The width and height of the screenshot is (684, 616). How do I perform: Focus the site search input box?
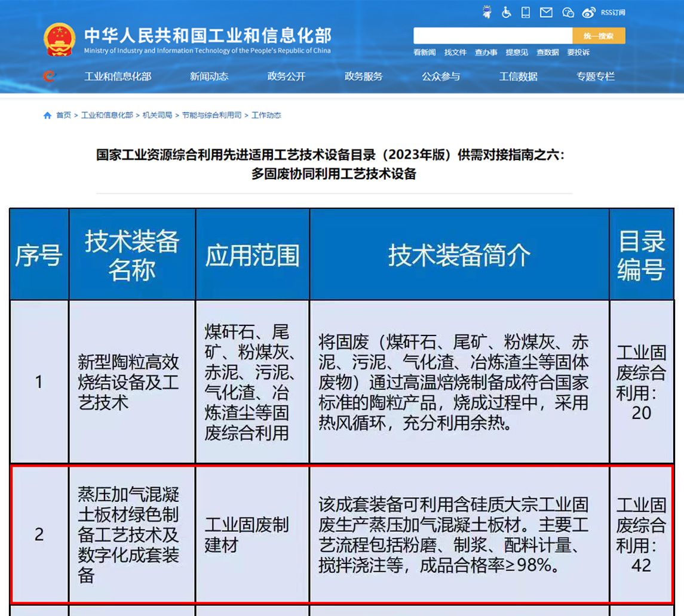[492, 36]
